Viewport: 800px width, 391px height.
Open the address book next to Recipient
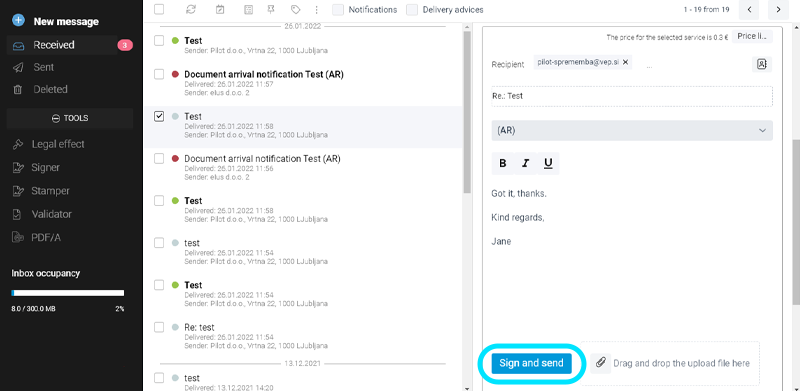pyautogui.click(x=762, y=64)
